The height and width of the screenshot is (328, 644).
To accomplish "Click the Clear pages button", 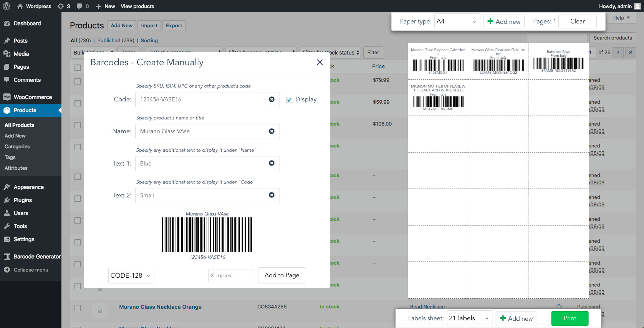I will 577,22.
